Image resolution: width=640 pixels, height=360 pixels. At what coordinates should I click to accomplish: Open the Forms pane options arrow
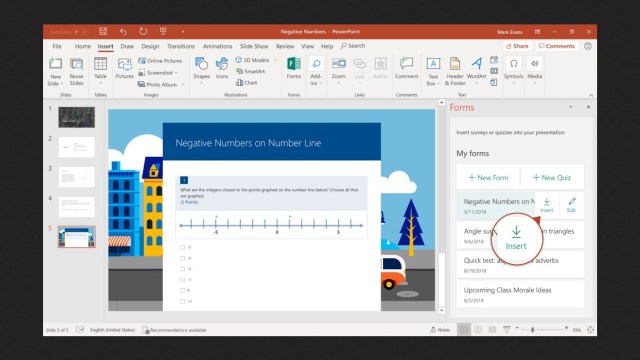(x=571, y=107)
